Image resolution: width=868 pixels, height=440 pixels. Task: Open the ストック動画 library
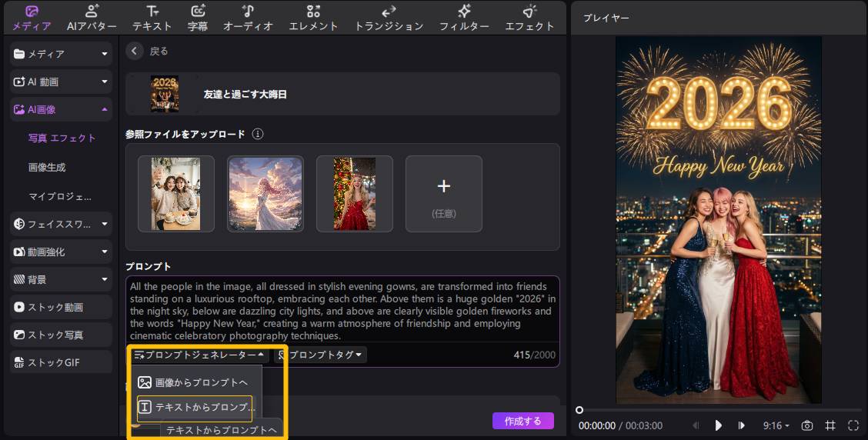(55, 307)
